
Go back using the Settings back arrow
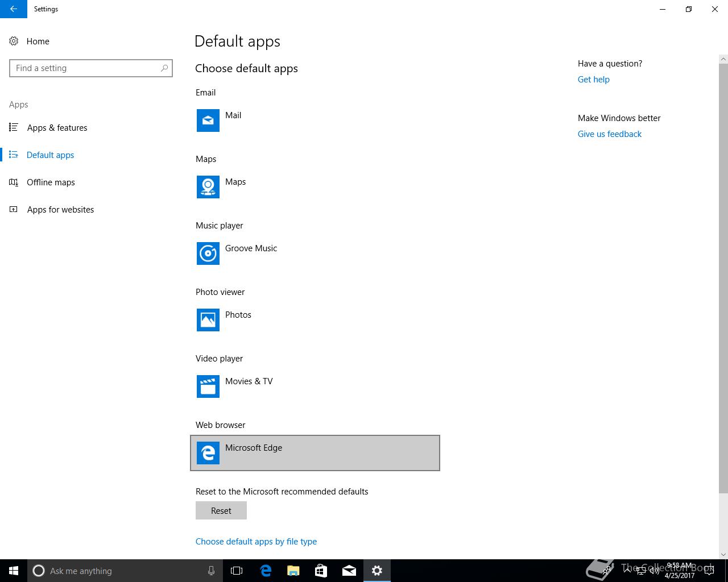14,9
